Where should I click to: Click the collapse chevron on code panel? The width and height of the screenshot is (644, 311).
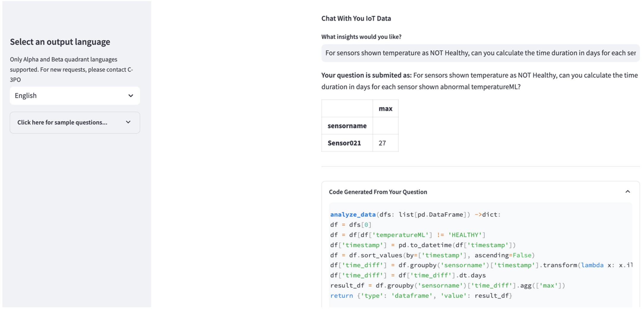[627, 192]
